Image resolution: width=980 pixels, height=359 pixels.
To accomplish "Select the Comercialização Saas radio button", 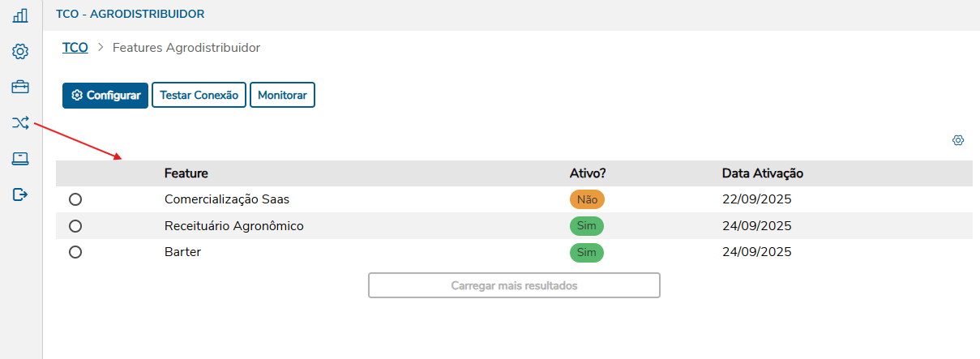I will coord(75,199).
